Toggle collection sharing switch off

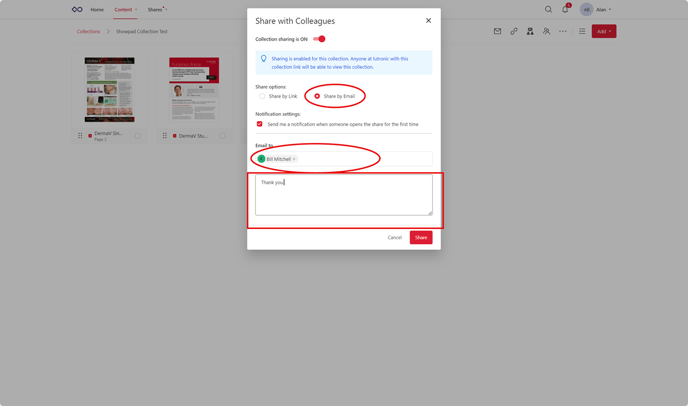(319, 39)
